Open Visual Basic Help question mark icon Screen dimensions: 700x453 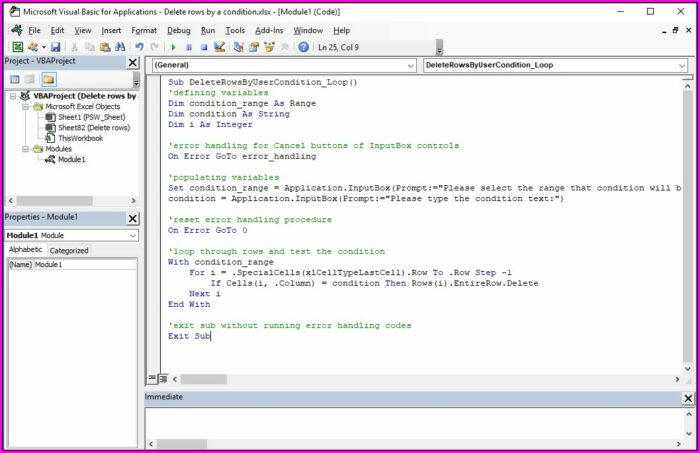click(304, 47)
